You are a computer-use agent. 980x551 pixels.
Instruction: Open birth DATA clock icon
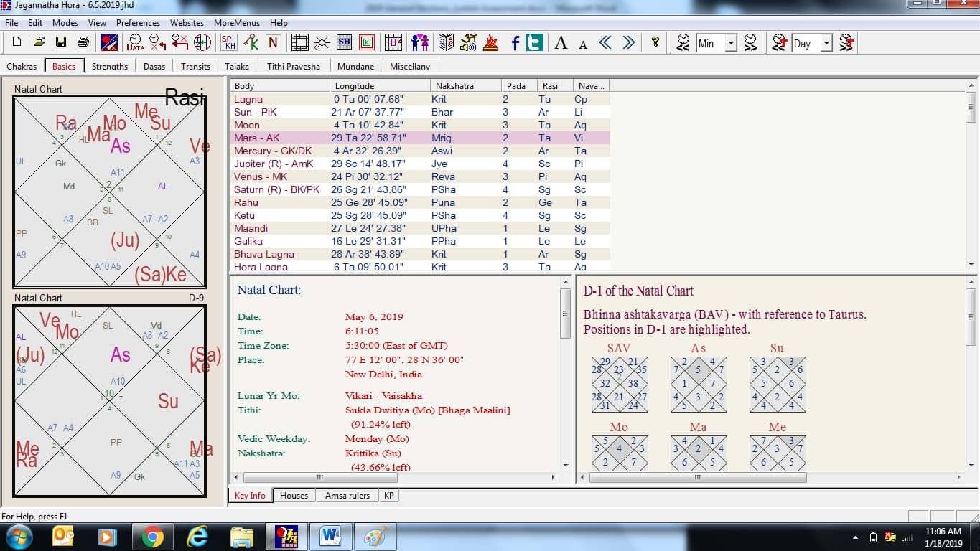tap(135, 42)
